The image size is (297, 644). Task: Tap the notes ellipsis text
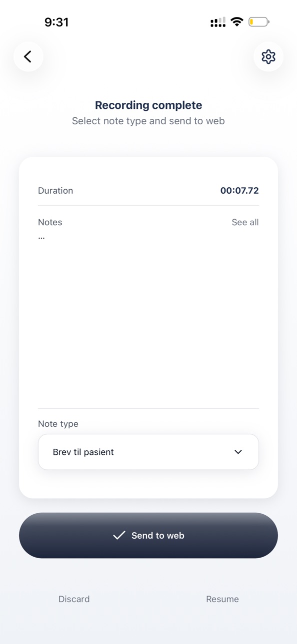(x=41, y=237)
